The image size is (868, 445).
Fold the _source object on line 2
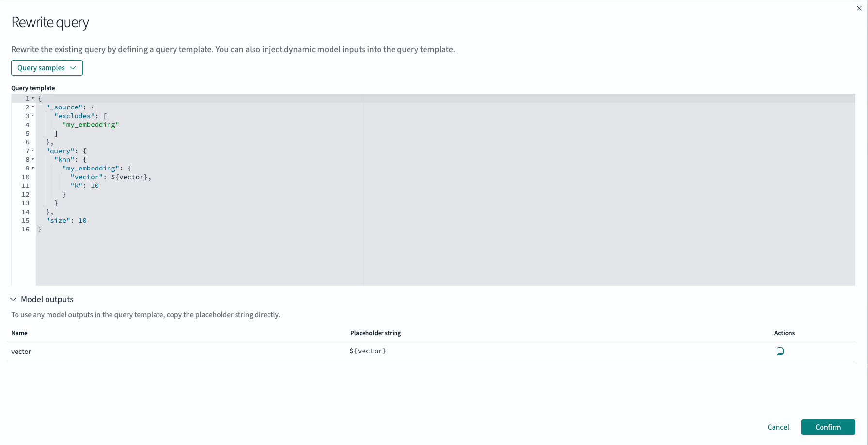coord(33,107)
